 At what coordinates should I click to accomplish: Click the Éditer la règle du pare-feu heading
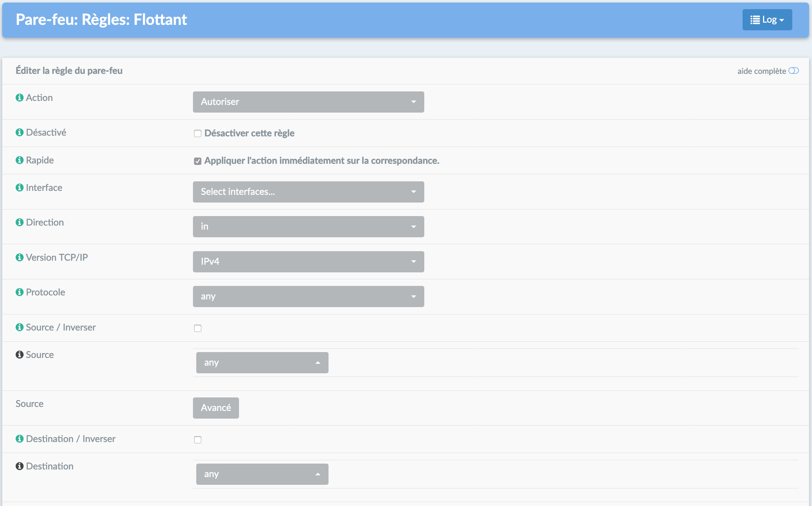click(x=69, y=71)
